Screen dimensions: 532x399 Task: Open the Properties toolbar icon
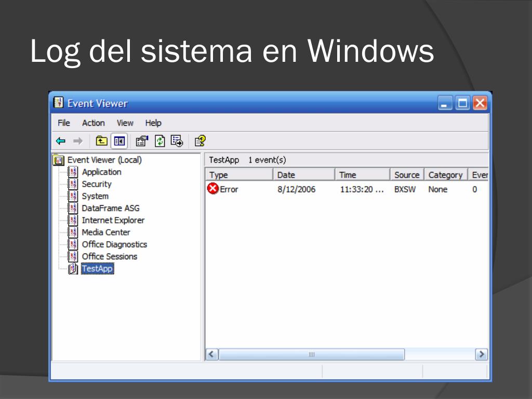(x=142, y=141)
